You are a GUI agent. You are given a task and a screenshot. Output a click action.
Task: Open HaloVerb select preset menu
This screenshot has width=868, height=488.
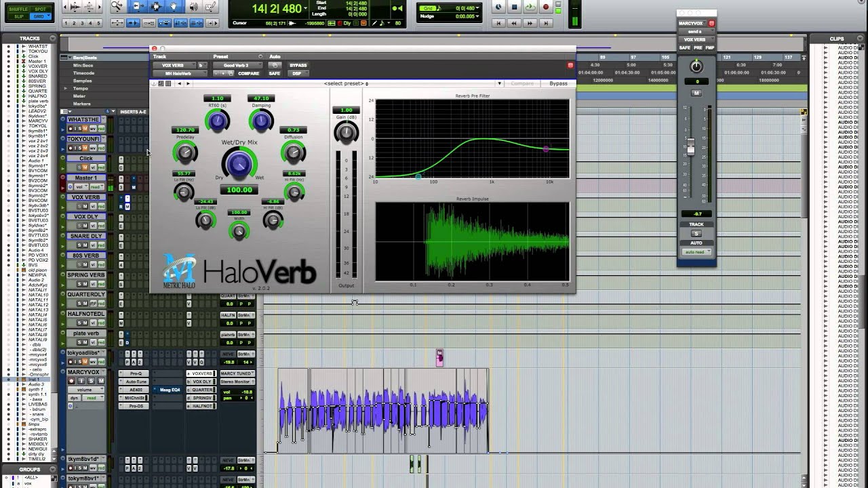(346, 83)
